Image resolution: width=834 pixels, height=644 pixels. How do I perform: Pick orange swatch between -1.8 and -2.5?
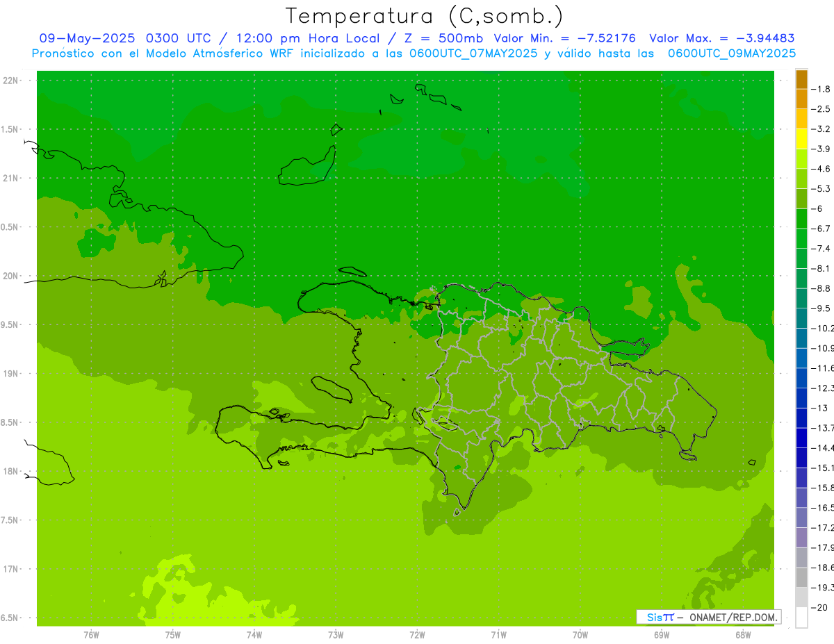tap(801, 99)
